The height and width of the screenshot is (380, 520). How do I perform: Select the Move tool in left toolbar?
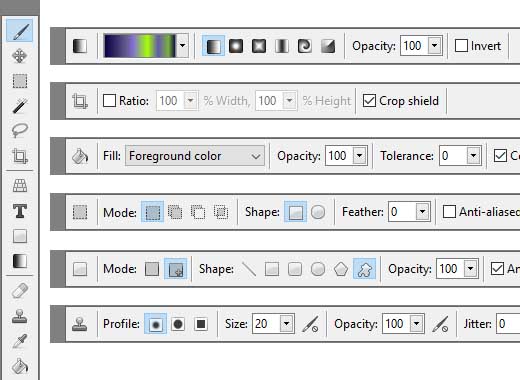[x=20, y=56]
